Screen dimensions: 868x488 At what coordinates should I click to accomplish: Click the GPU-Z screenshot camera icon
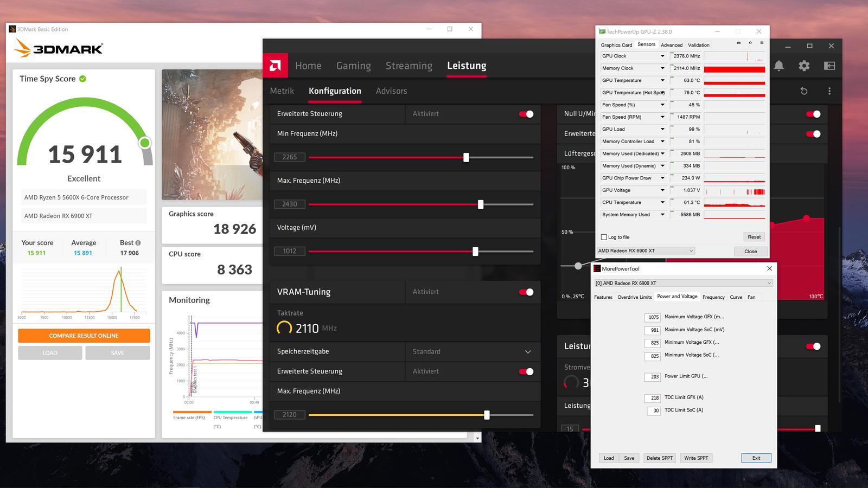pyautogui.click(x=738, y=43)
